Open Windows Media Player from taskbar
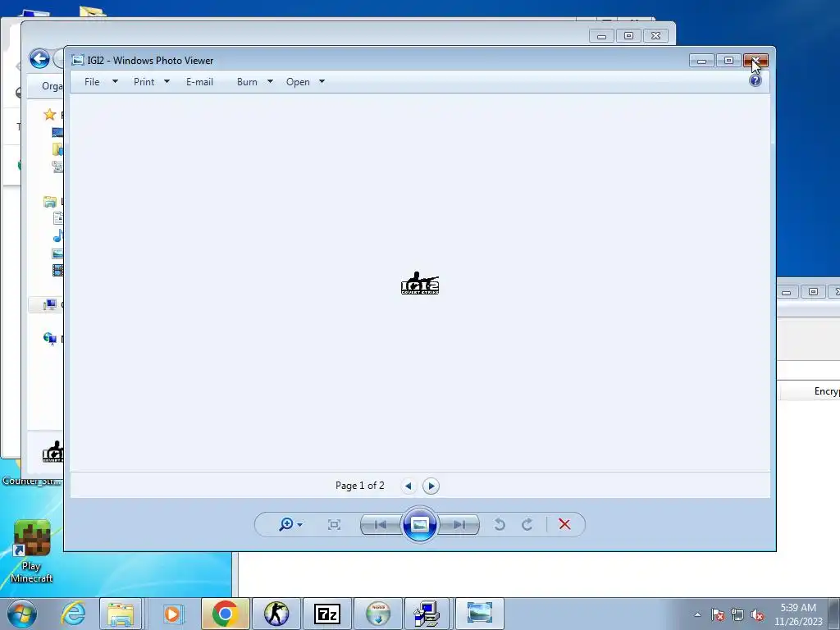The image size is (840, 630). 172,614
